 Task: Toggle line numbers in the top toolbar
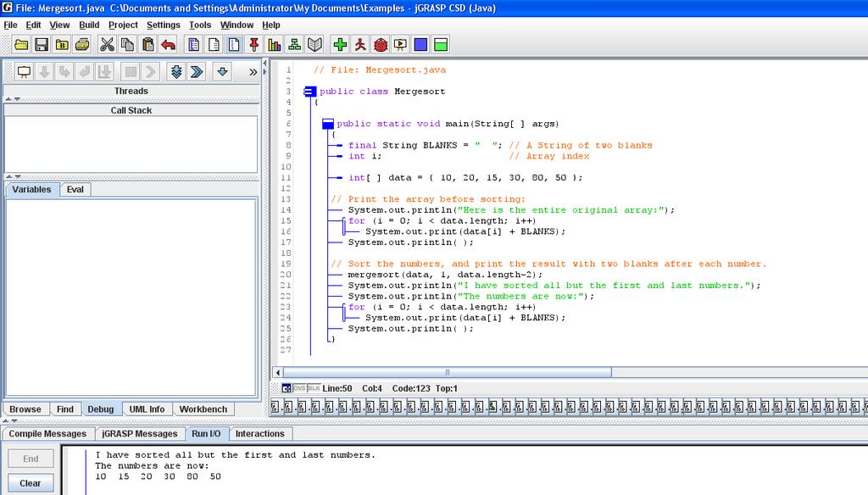click(x=234, y=44)
